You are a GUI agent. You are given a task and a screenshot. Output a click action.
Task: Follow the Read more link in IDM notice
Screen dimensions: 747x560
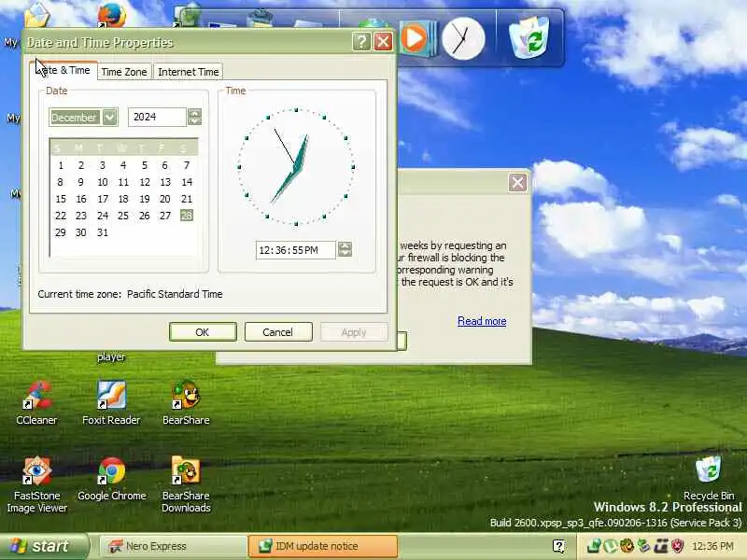tap(482, 321)
